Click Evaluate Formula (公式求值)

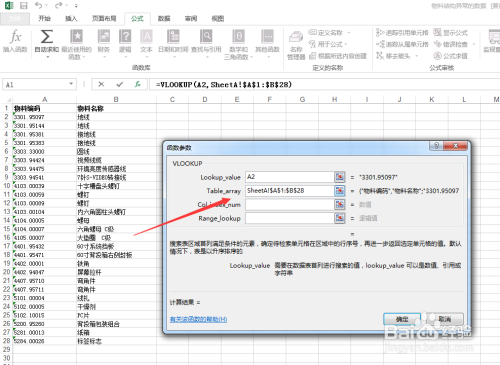tap(451, 56)
